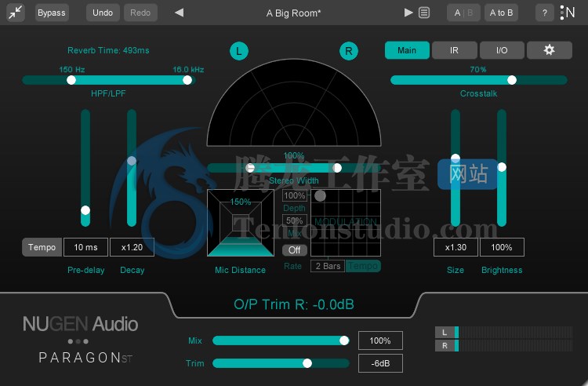Click Stereo Width left handle
This screenshot has height=386, width=588.
click(x=250, y=168)
